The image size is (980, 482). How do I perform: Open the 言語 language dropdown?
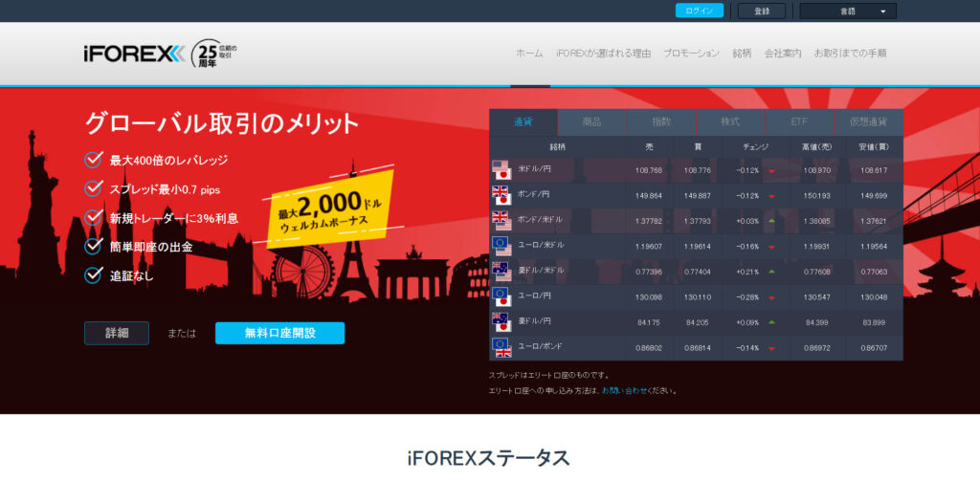coord(848,11)
